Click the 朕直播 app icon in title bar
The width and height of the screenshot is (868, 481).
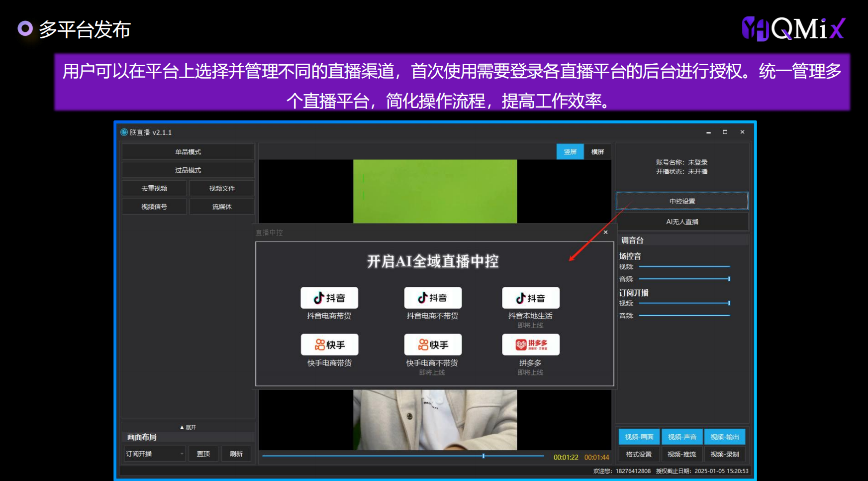click(124, 132)
